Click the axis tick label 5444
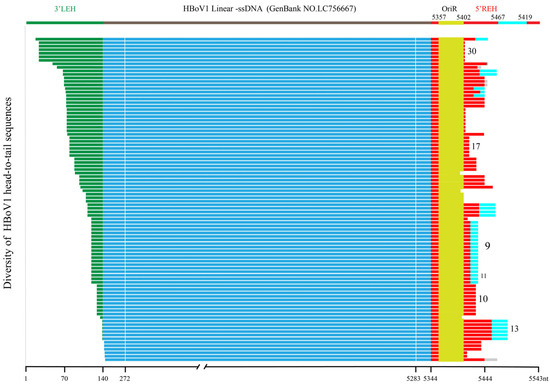This screenshot has width=550, height=385. pyautogui.click(x=484, y=379)
